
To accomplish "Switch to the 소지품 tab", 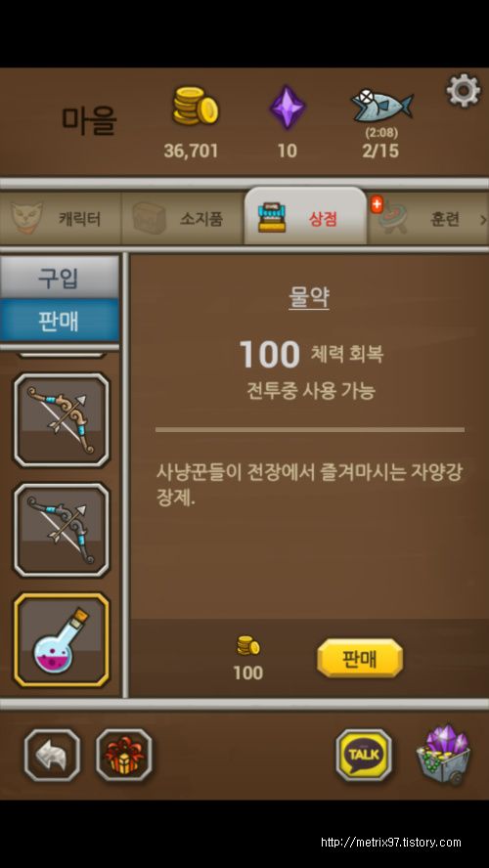I will 182,219.
